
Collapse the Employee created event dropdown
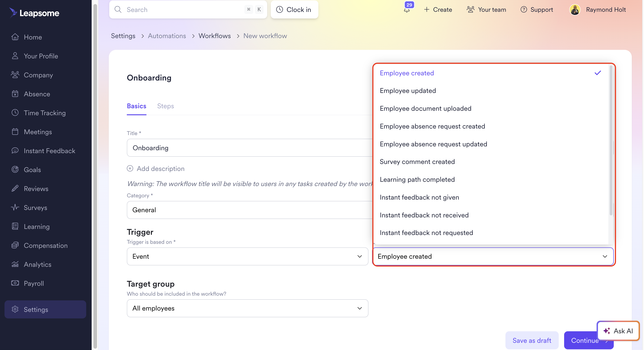(x=605, y=256)
